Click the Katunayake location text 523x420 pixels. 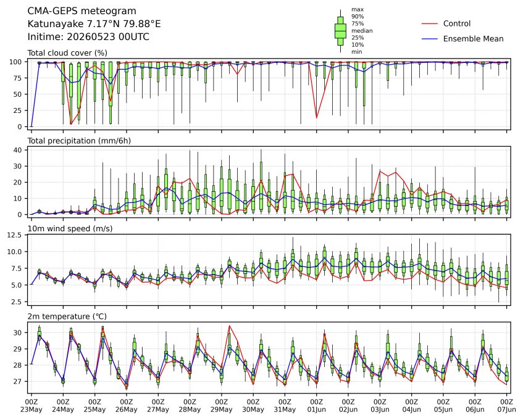tap(94, 24)
